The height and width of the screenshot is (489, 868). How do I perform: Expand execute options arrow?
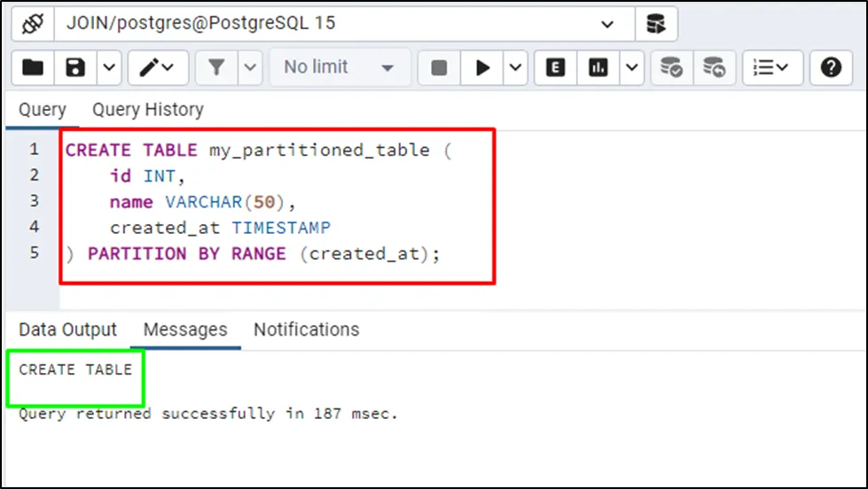point(517,67)
